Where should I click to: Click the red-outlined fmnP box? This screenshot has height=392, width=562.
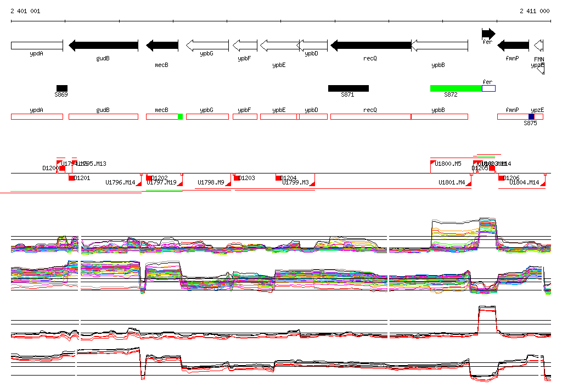tap(513, 116)
